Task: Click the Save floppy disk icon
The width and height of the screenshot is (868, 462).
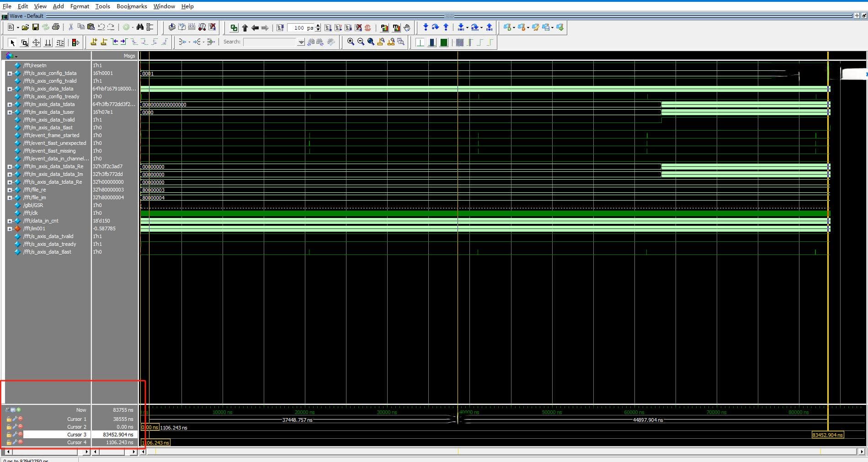Action: click(35, 27)
